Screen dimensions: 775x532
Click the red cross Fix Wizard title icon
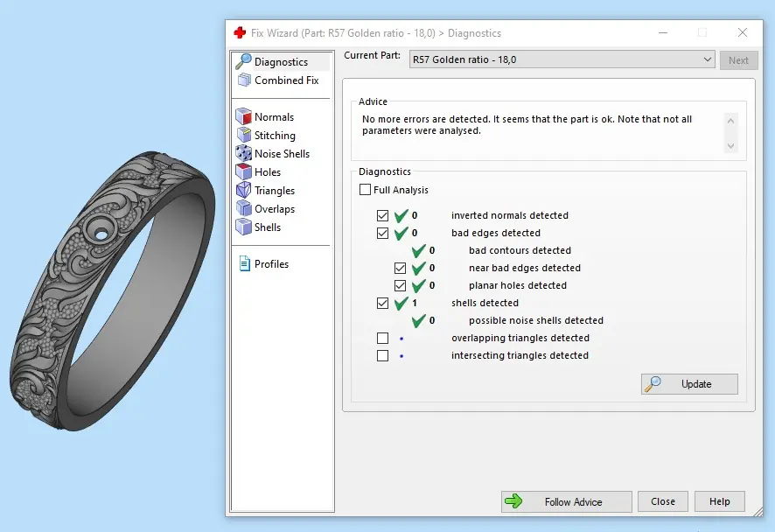tap(240, 33)
